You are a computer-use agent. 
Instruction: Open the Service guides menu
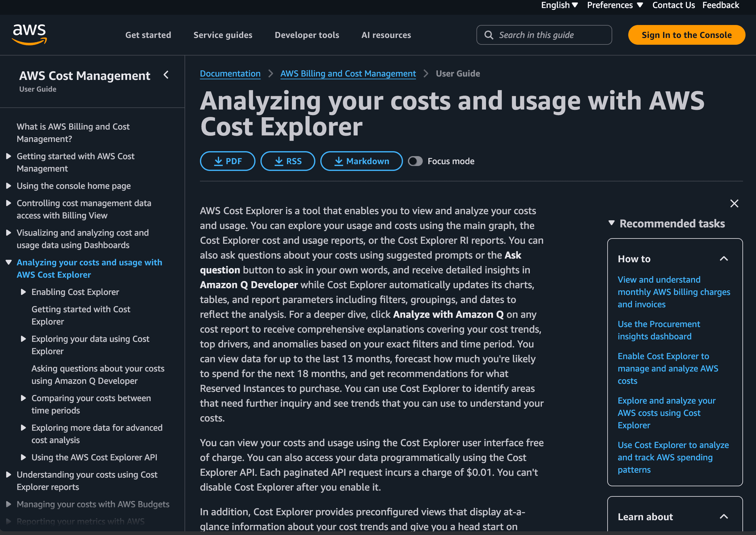[223, 35]
